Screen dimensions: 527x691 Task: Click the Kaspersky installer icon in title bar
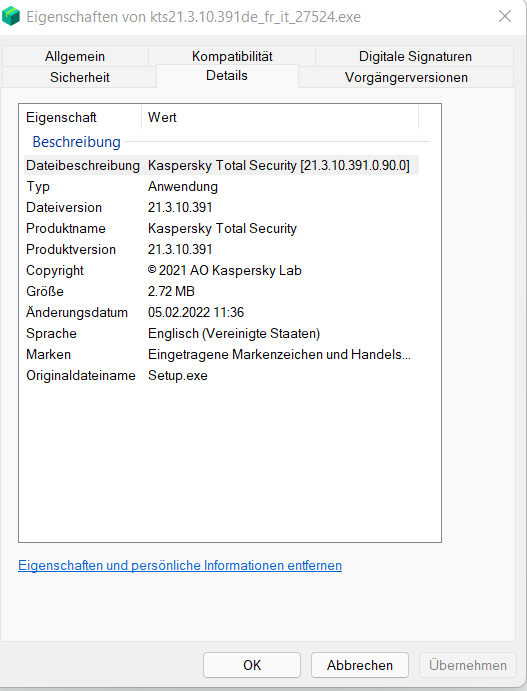(11, 16)
